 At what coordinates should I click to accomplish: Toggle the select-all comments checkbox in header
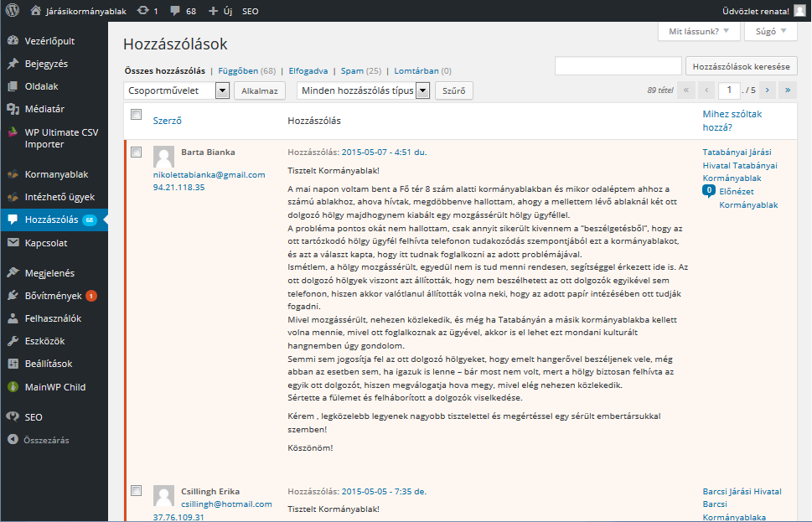coord(137,115)
